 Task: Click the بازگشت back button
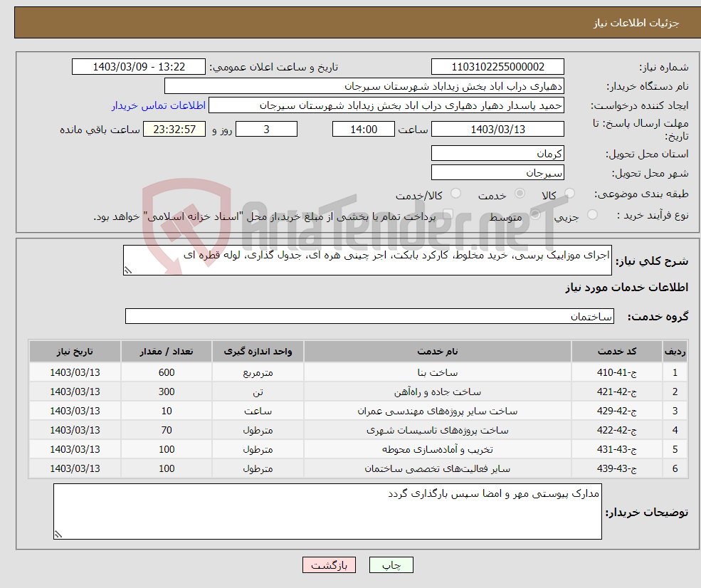coord(329,565)
